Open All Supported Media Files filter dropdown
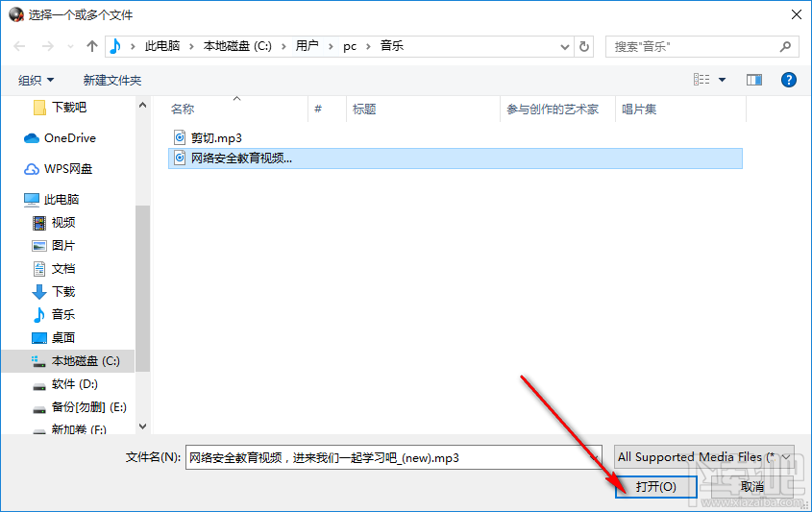This screenshot has height=512, width=812. [703, 457]
